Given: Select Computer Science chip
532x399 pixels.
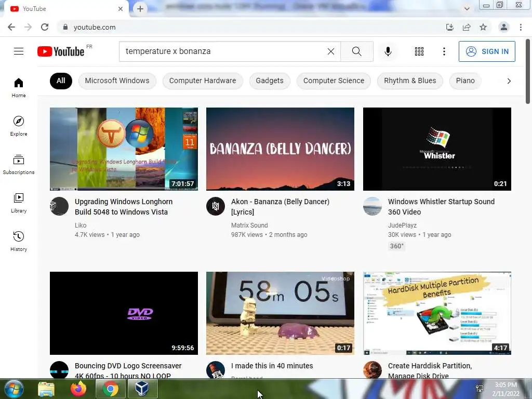Looking at the screenshot, I should (334, 81).
